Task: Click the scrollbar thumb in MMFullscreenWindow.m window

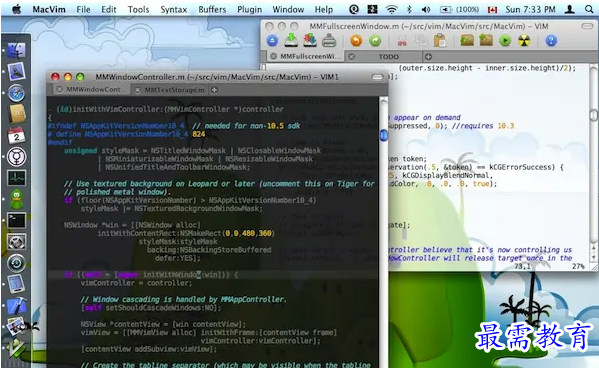Action: [x=593, y=115]
